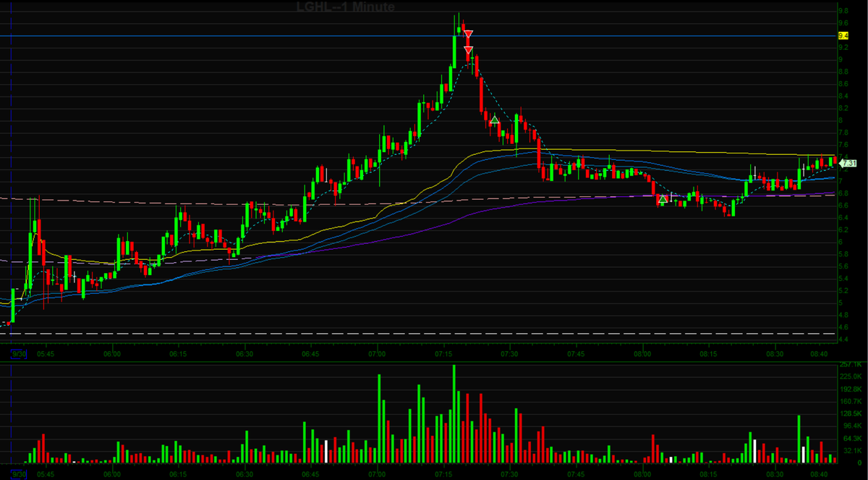Click the lower red sell triangle marker
The width and height of the screenshot is (868, 480).
point(469,50)
